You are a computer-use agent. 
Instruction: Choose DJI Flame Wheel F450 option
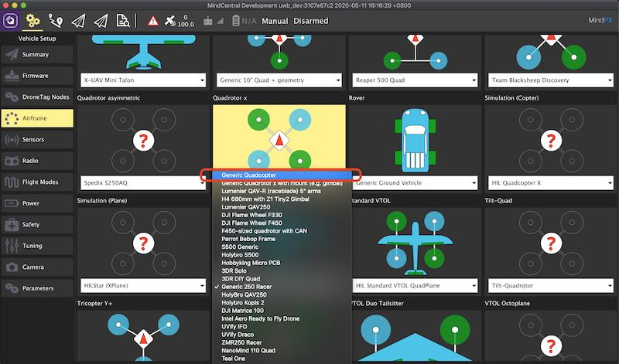coord(282,223)
